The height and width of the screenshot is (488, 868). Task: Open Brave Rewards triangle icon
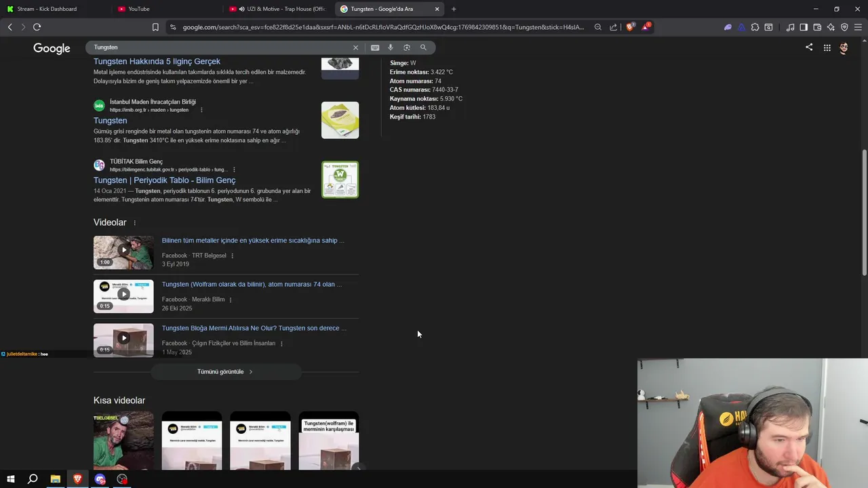pos(646,27)
